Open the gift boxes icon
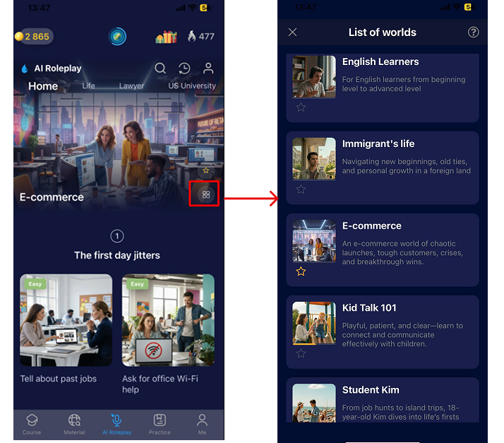The height and width of the screenshot is (443, 504). [166, 37]
